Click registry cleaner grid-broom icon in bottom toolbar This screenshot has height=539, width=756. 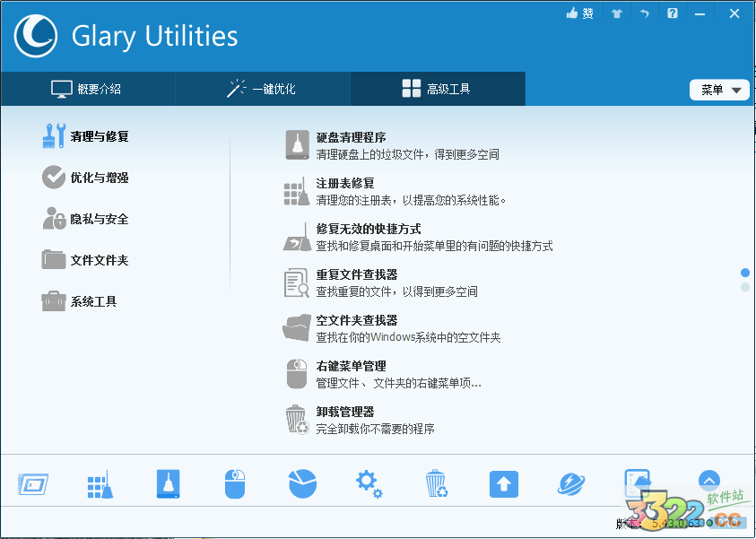click(100, 484)
